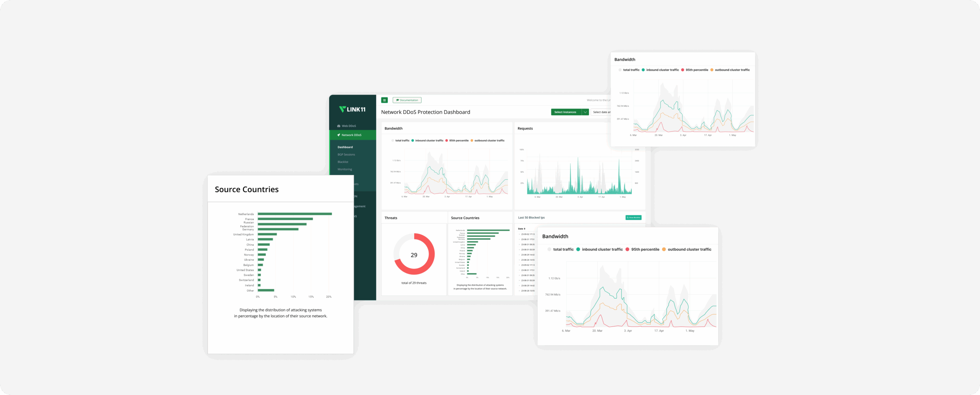Screen dimensions: 980x395
Task: Click the Network DDoS rocket icon
Action: [x=338, y=135]
